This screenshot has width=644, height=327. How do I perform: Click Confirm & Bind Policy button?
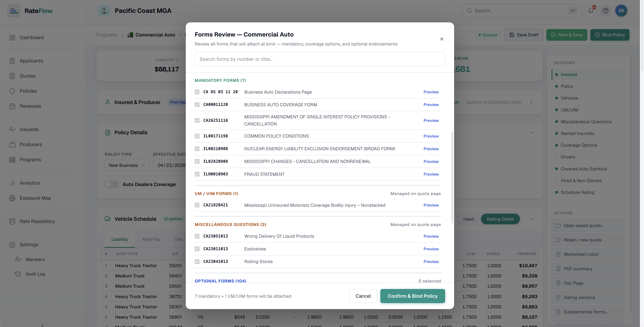413,296
